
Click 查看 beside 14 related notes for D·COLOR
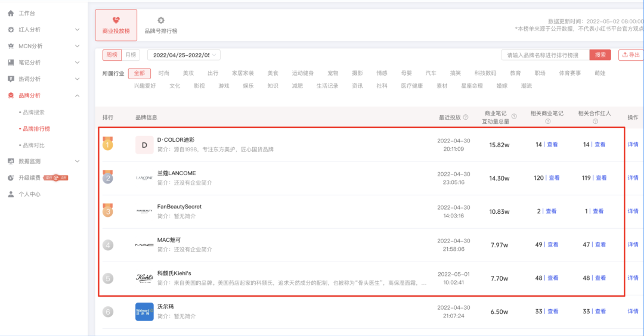pos(552,144)
